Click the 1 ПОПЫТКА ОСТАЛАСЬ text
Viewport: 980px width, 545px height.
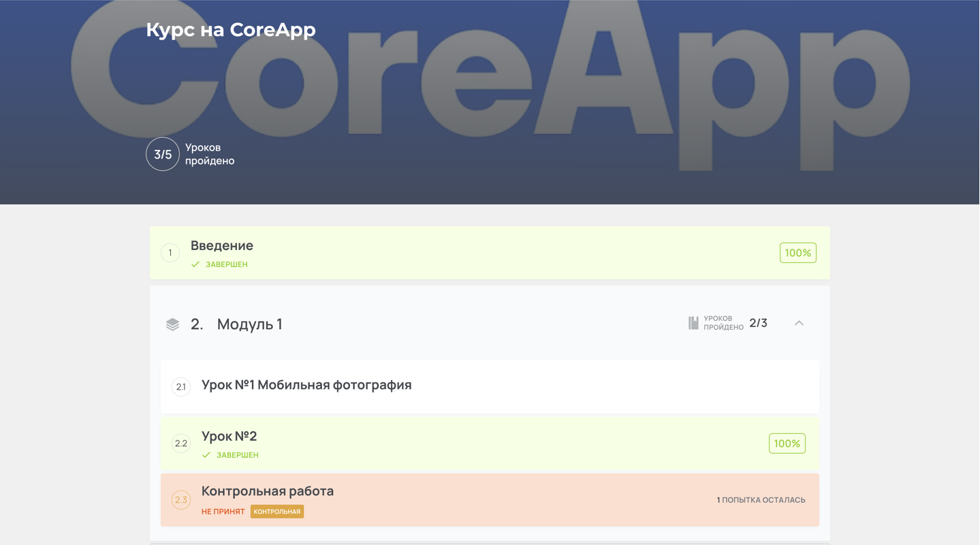point(761,500)
